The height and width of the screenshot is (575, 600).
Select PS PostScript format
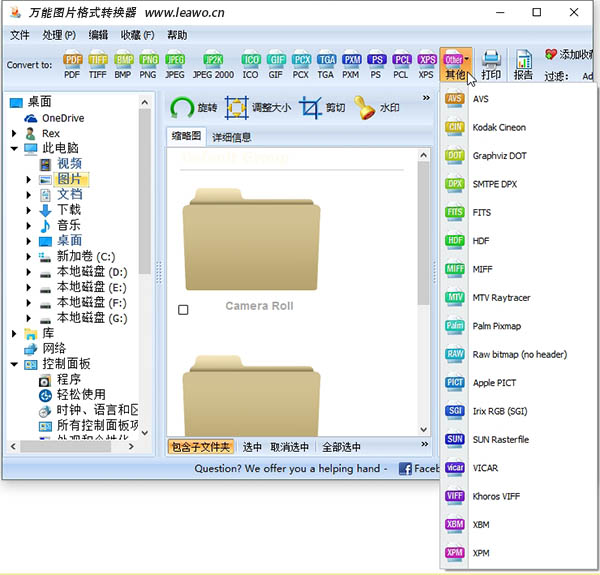tap(376, 64)
